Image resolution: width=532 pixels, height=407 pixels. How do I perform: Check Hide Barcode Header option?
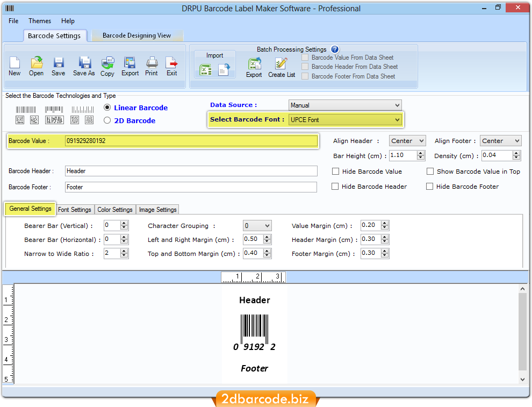coord(335,187)
